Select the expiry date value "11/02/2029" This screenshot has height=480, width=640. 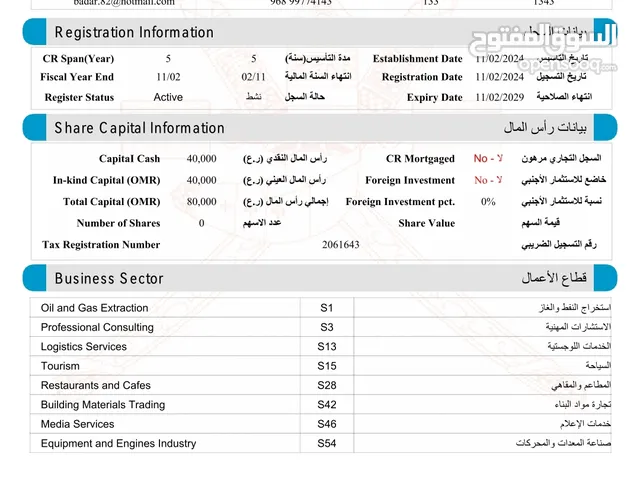pos(500,97)
